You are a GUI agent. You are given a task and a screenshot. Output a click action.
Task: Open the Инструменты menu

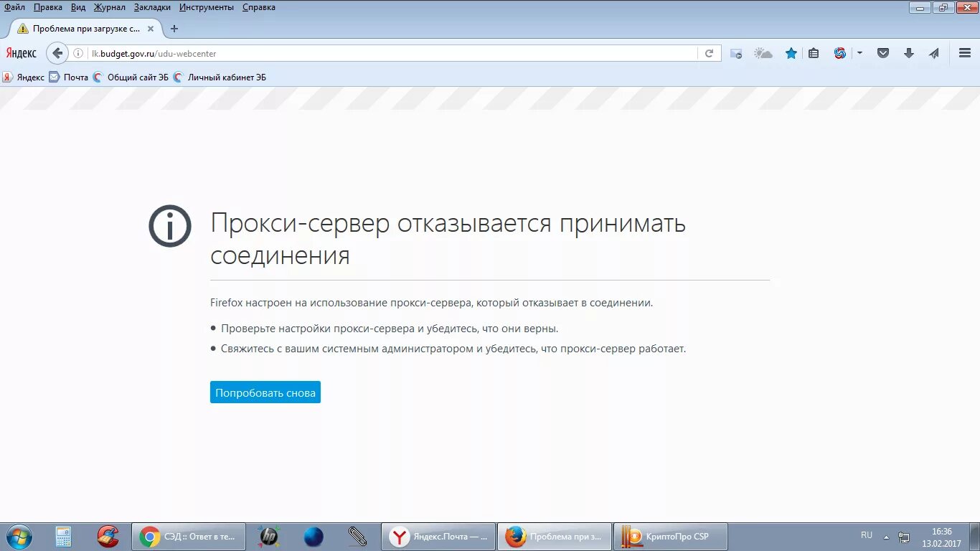click(x=207, y=7)
